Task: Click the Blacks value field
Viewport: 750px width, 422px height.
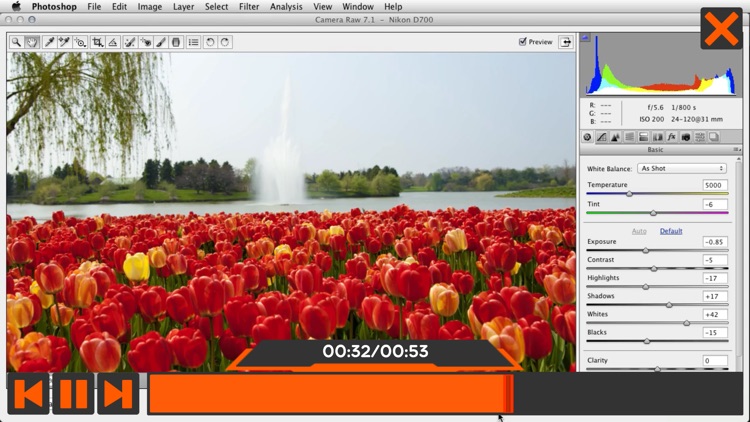Action: coord(715,333)
